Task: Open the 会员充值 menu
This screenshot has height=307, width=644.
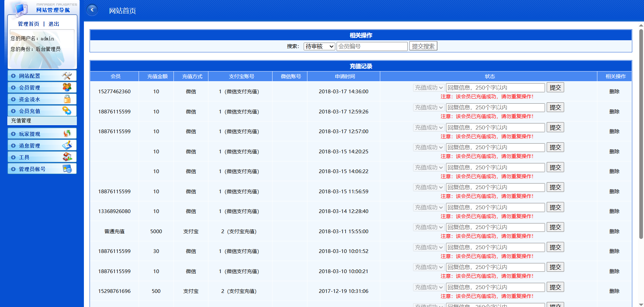Action: [x=42, y=111]
